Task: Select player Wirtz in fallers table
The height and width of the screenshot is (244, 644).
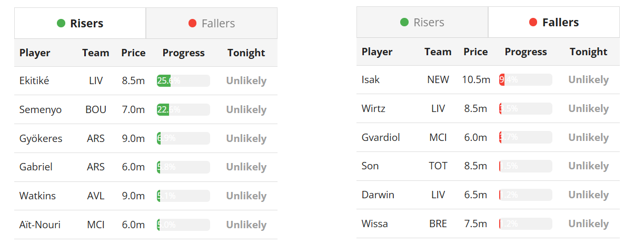Action: point(373,108)
